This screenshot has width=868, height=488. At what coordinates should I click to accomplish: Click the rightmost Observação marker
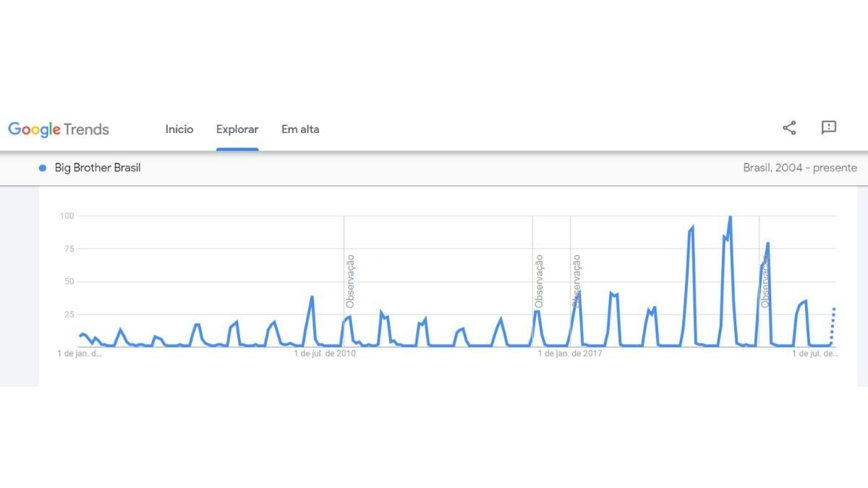coord(765,282)
